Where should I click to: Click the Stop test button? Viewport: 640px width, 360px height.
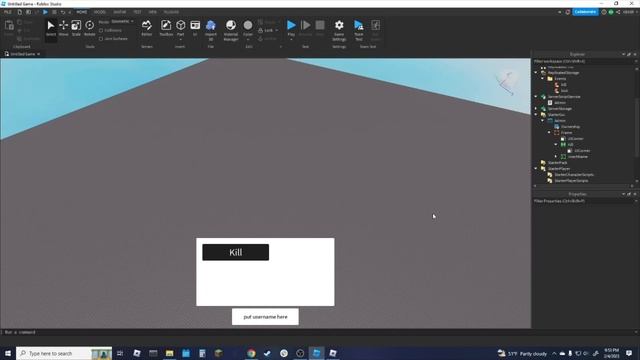[320, 28]
